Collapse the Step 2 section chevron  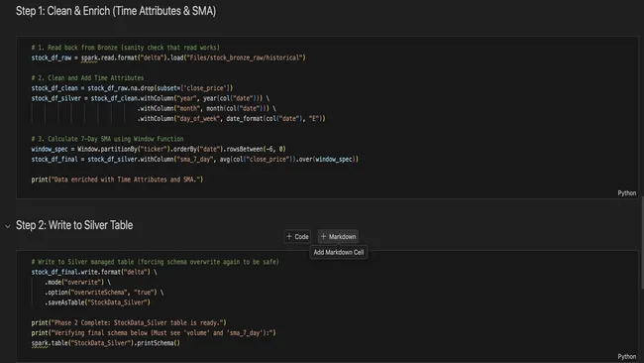pyautogui.click(x=8, y=226)
